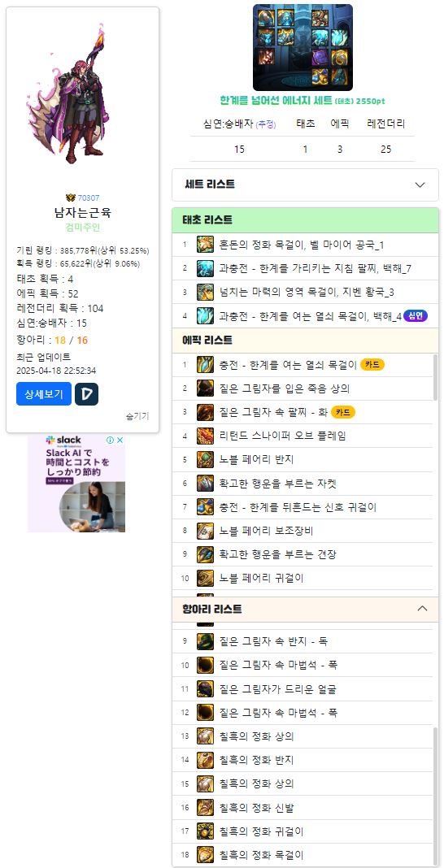Click the 칠흑의 정화 귀걸이 item icon
This screenshot has width=444, height=868.
[206, 831]
